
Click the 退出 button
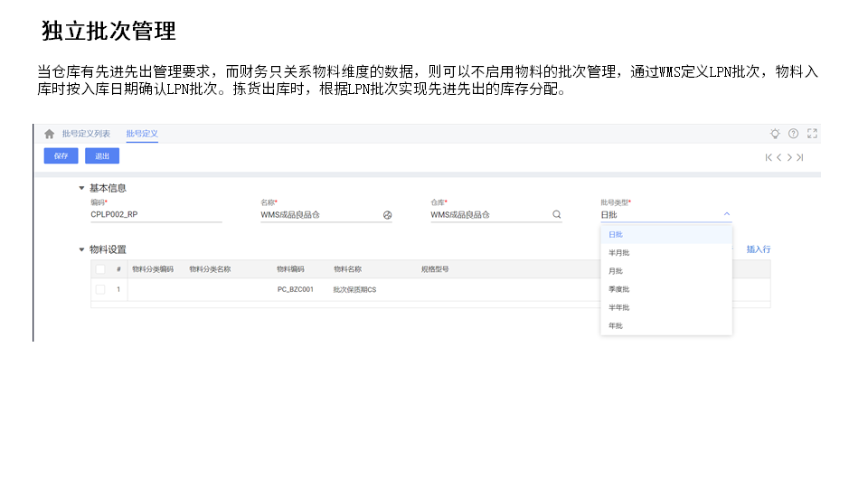(x=102, y=155)
